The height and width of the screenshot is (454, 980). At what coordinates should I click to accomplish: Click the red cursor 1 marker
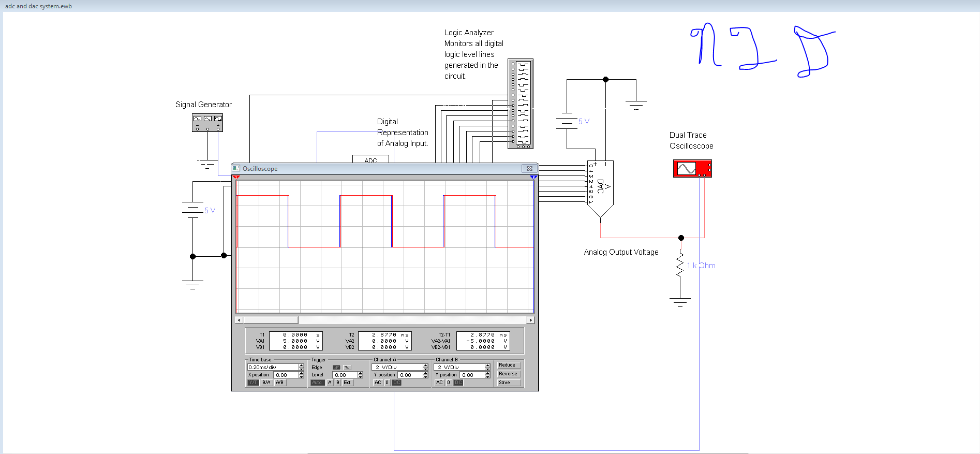tap(236, 178)
